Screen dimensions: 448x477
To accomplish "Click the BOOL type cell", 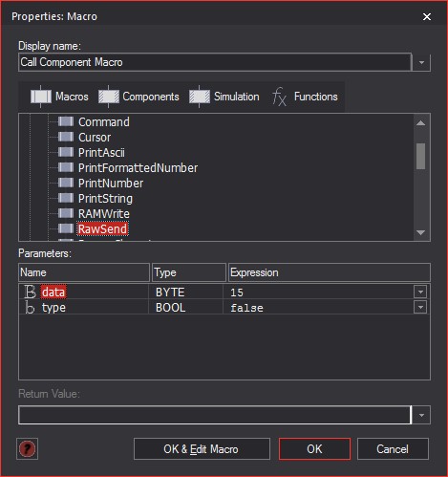I will pyautogui.click(x=185, y=308).
